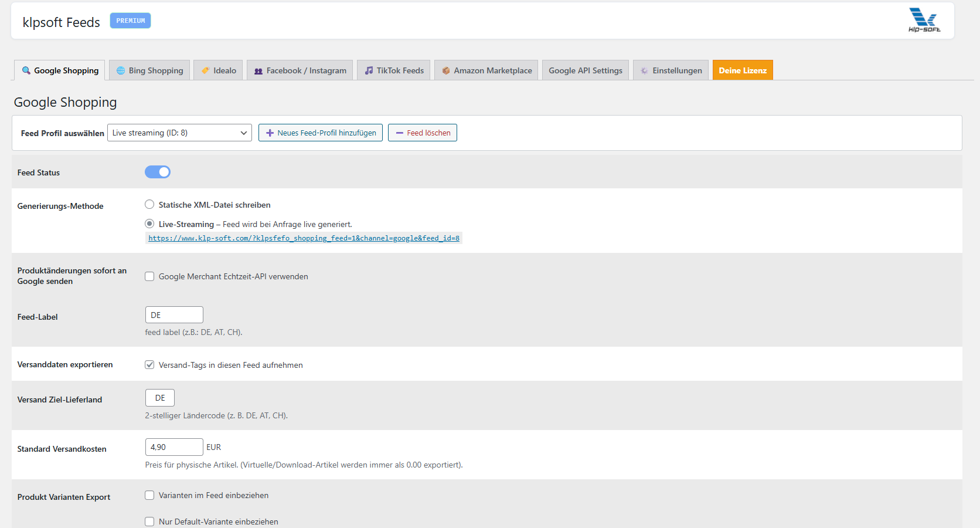The height and width of the screenshot is (528, 980).
Task: Click the klp-soft logo in header
Action: pos(924,21)
